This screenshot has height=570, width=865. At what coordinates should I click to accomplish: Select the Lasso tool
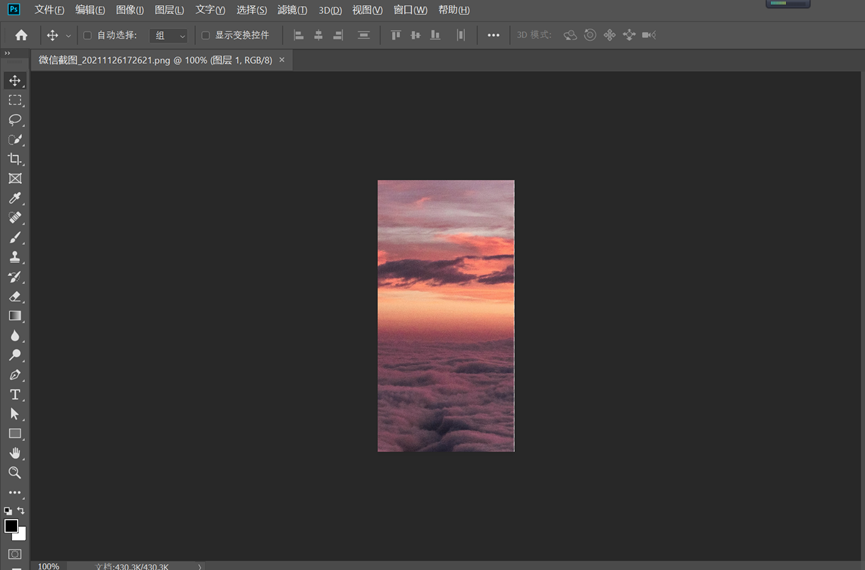pyautogui.click(x=15, y=120)
